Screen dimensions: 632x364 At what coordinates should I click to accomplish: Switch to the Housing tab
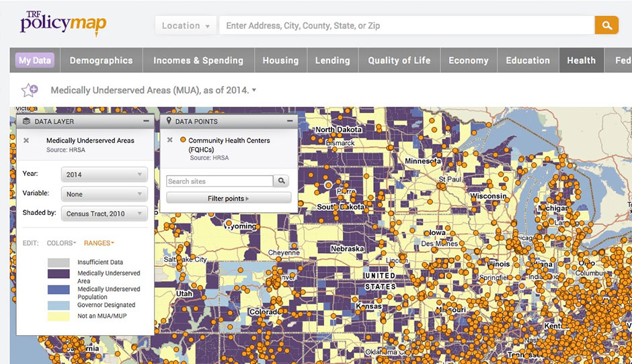pyautogui.click(x=280, y=60)
